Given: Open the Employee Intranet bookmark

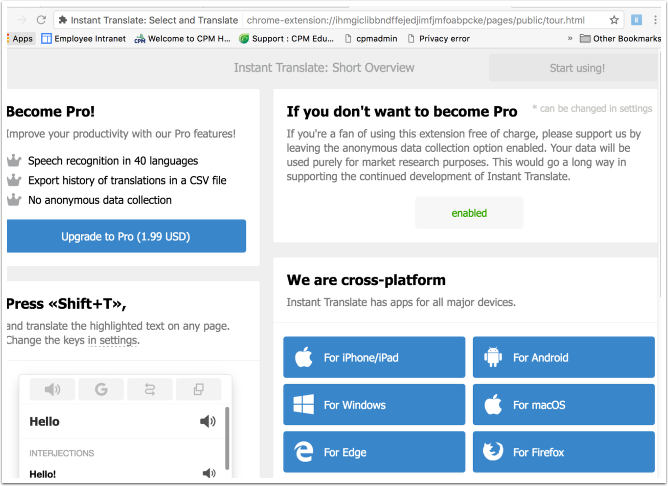Looking at the screenshot, I should pos(84,39).
